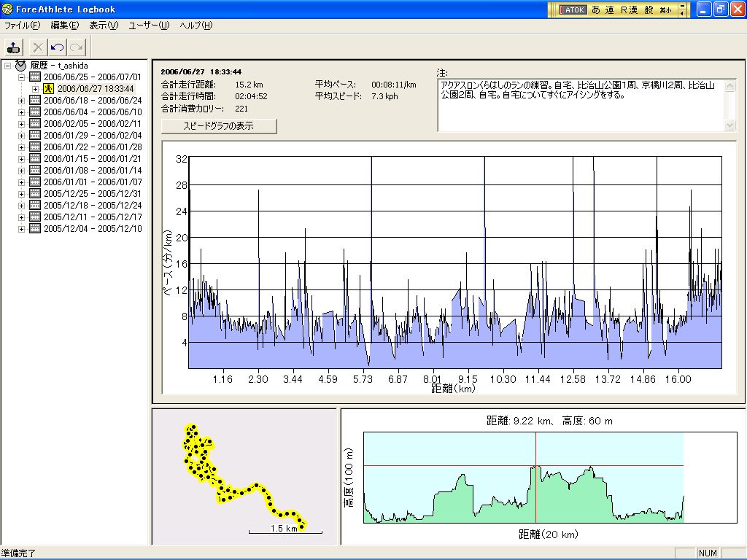This screenshot has height=560, width=747.
Task: Click calendar icon for week 2006/06/18 - 2006/06/24
Action: (x=35, y=100)
